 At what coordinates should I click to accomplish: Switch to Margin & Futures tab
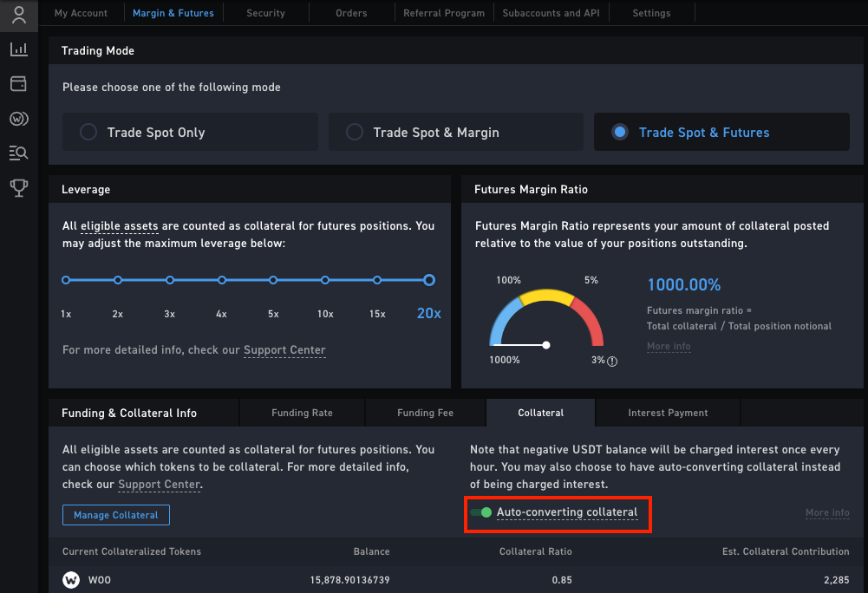click(173, 13)
